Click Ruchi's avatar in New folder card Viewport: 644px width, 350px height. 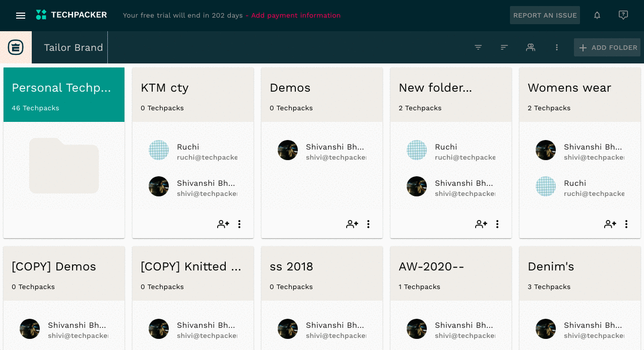coord(417,150)
